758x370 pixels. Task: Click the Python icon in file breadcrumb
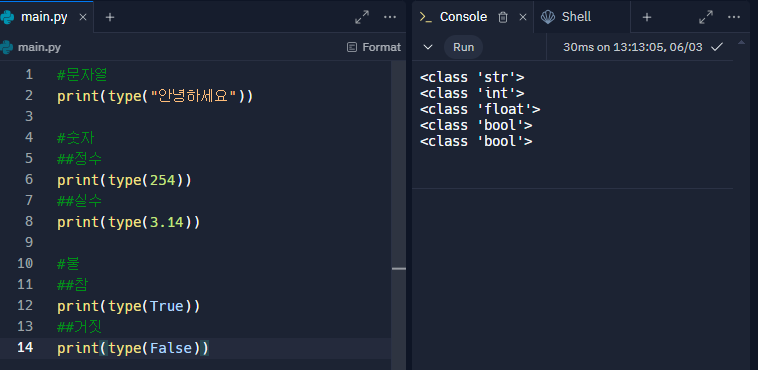pyautogui.click(x=6, y=47)
